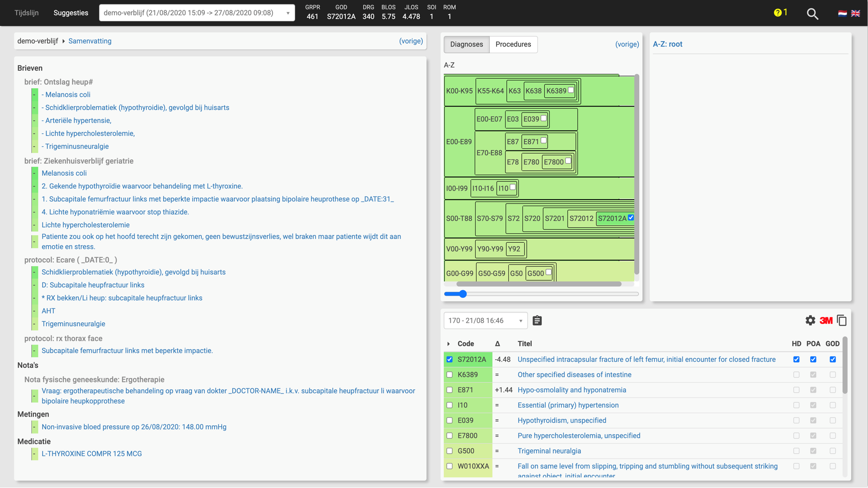Switch to the Procedures tab
The image size is (868, 488).
513,44
